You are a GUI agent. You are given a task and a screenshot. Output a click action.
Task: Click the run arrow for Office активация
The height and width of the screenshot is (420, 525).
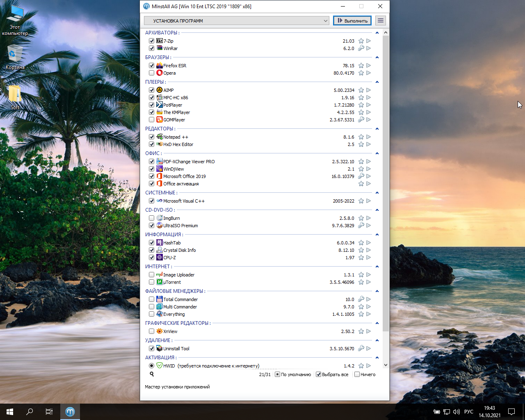click(x=368, y=184)
